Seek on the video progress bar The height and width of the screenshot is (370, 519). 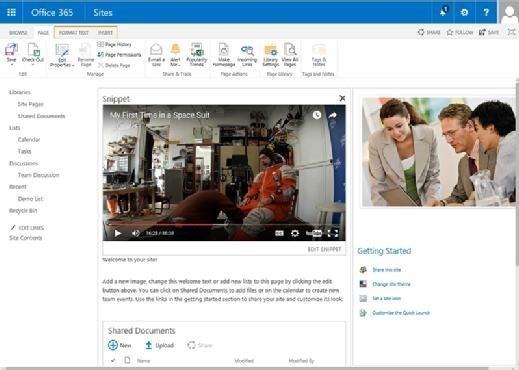224,225
